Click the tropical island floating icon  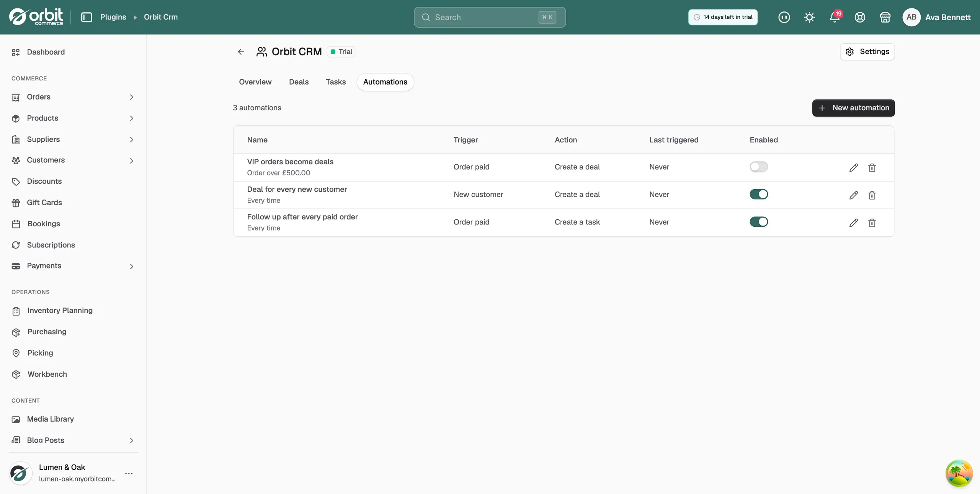[x=959, y=473]
